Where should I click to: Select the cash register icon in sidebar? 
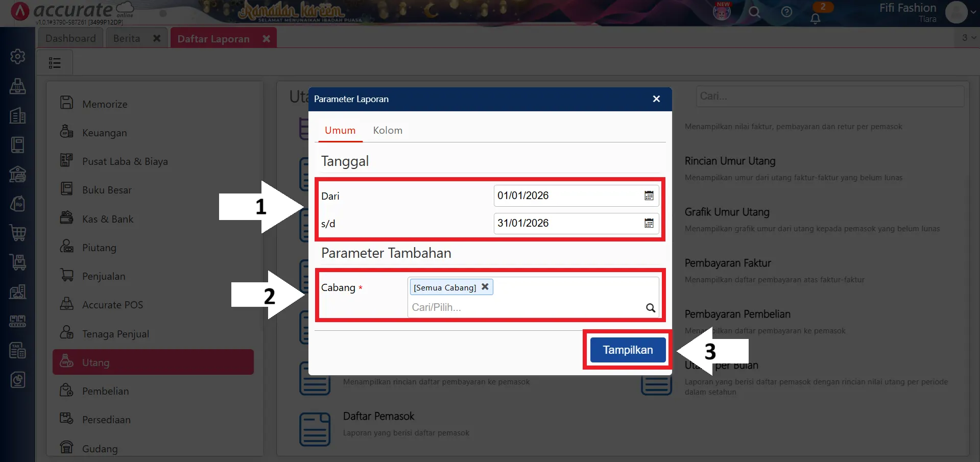point(18,86)
